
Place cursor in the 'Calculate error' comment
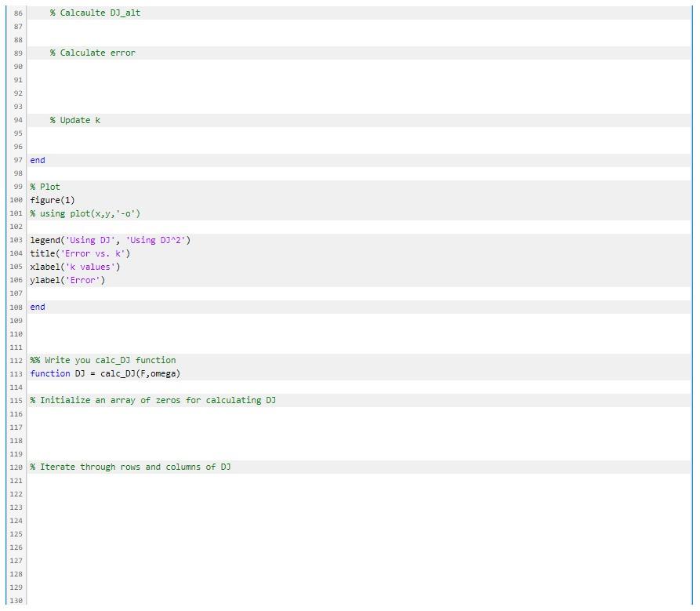(94, 53)
